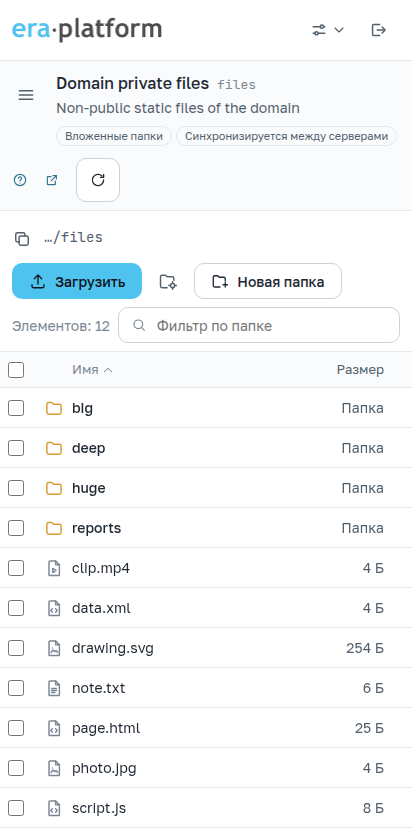Viewport: 412px width, 839px height.
Task: Click the note.txt text file icon
Action: pos(54,688)
